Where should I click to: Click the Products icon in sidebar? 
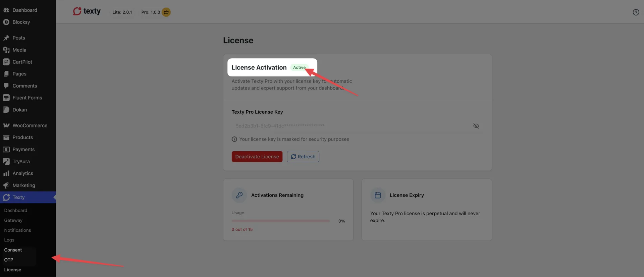tap(6, 137)
